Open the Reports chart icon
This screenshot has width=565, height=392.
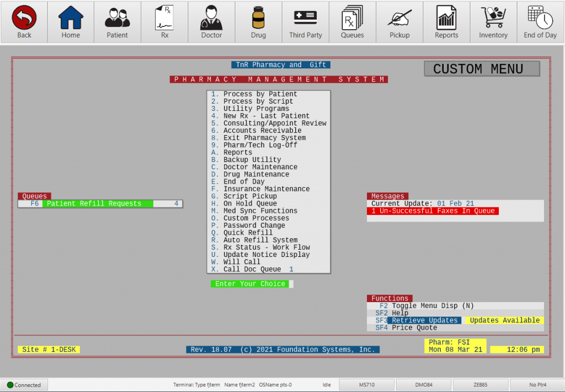tap(446, 18)
